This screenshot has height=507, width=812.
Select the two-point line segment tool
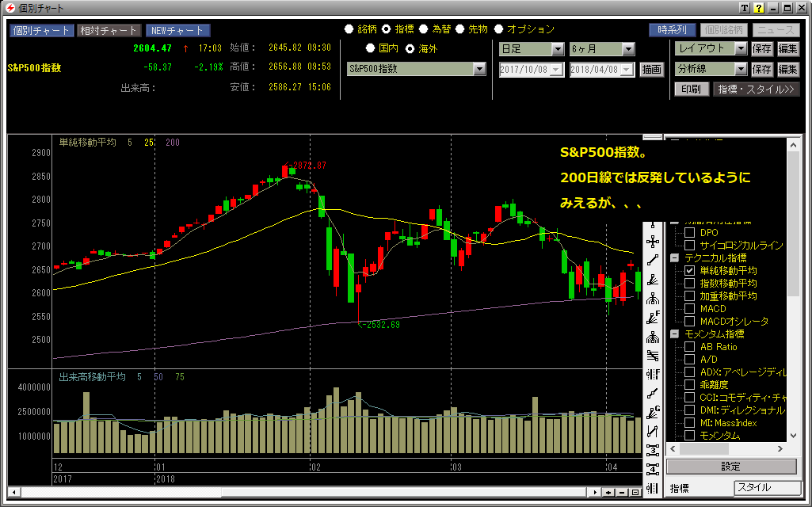(x=653, y=394)
